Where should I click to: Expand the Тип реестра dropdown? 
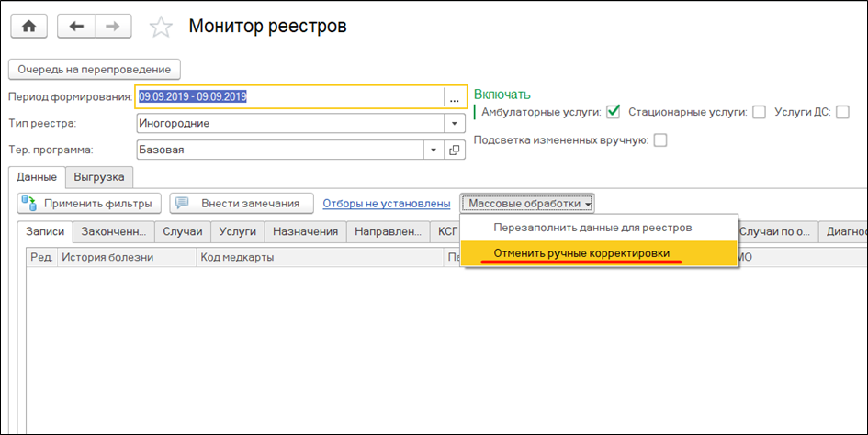point(455,124)
